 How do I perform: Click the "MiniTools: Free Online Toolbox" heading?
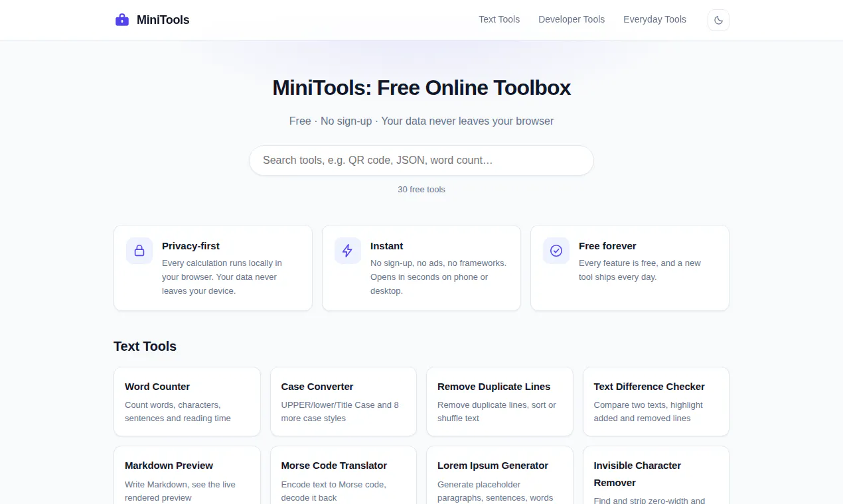point(421,88)
